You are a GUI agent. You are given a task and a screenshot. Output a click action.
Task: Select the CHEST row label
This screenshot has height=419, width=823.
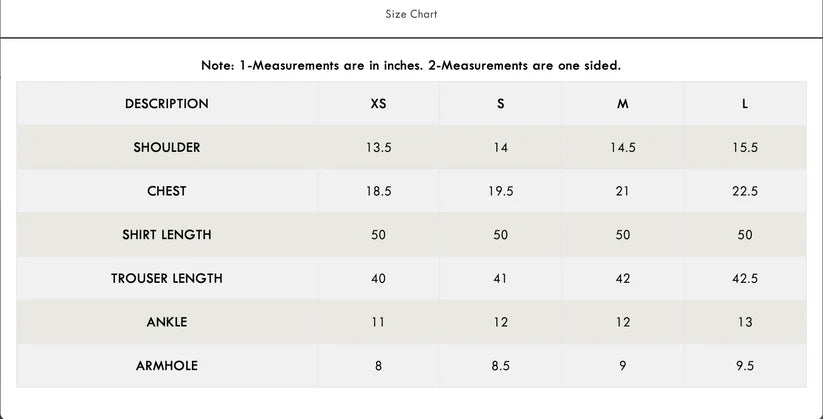167,191
